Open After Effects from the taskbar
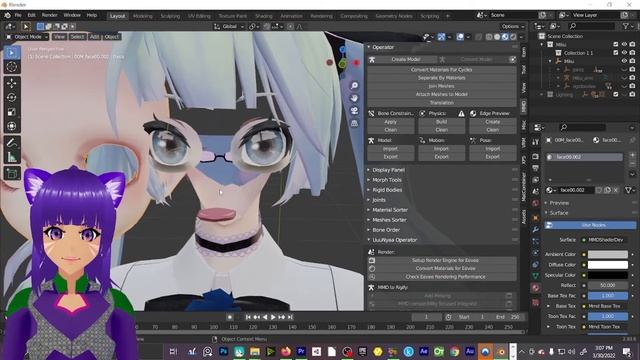This screenshot has width=640, height=360. click(424, 351)
